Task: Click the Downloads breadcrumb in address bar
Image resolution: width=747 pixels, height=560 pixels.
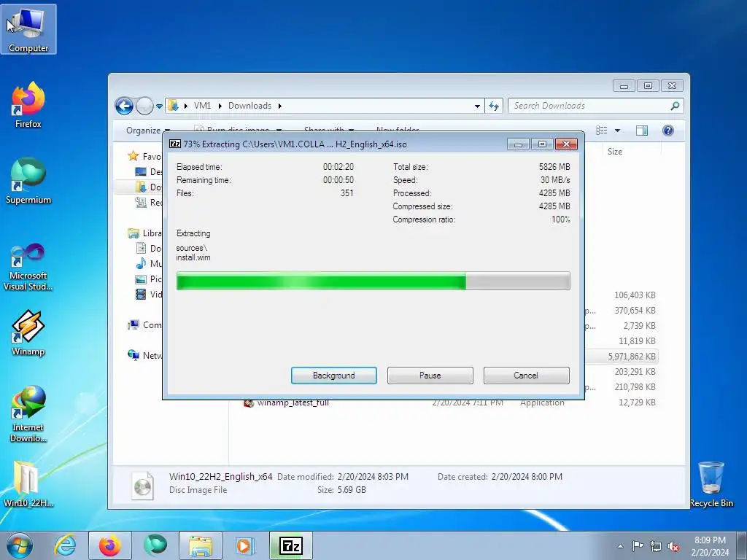Action: pyautogui.click(x=249, y=106)
